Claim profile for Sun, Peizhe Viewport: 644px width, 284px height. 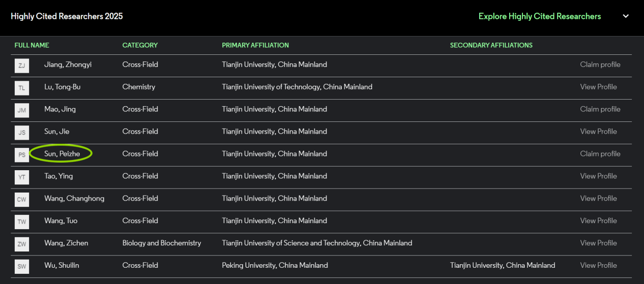(600, 154)
